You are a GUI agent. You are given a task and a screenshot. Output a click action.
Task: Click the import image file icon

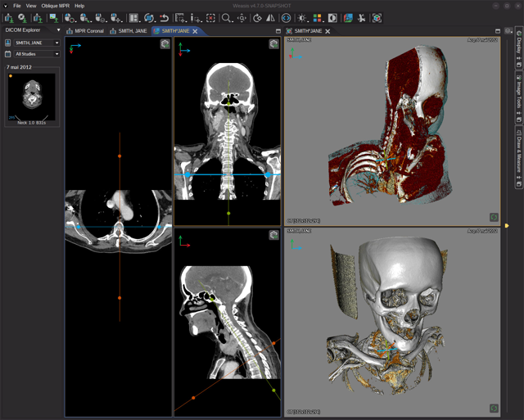click(x=53, y=18)
